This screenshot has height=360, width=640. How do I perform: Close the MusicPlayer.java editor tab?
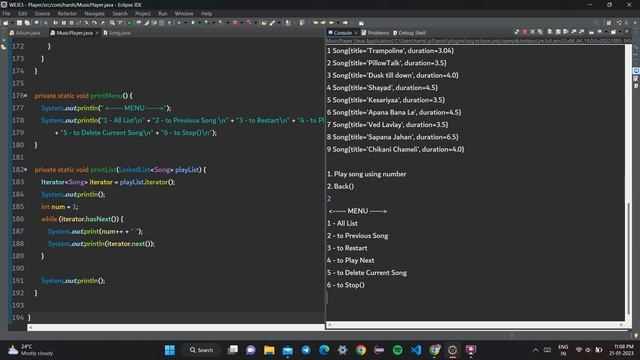pos(97,33)
